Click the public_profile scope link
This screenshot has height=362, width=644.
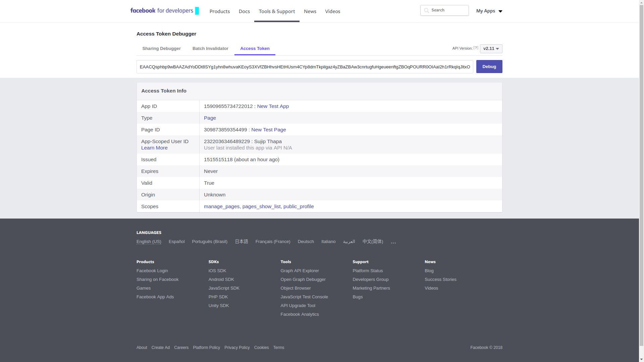coord(299,206)
